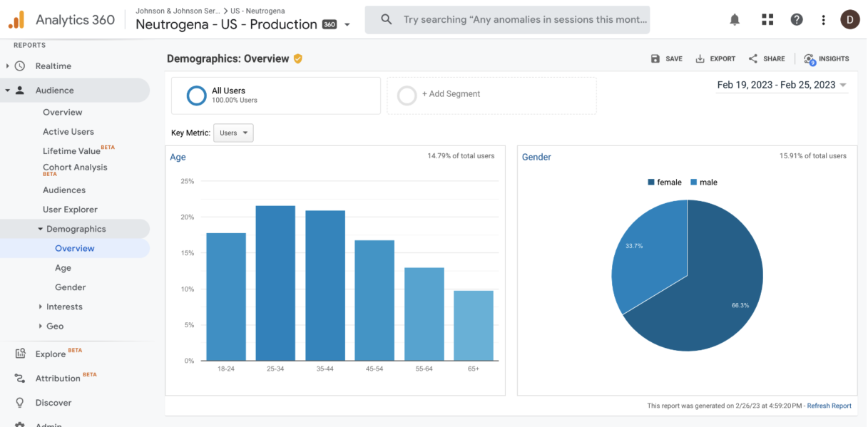Viewport: 868px width, 427px height.
Task: Click the All Users segment circle icon
Action: [196, 96]
